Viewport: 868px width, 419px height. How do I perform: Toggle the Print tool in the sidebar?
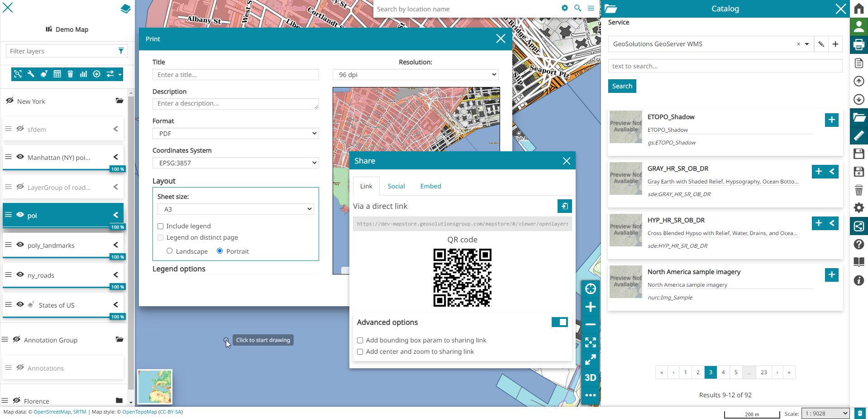(x=859, y=45)
